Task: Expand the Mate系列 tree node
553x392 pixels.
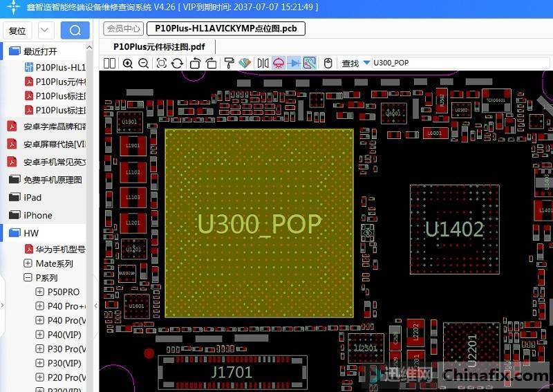Action: coord(28,263)
